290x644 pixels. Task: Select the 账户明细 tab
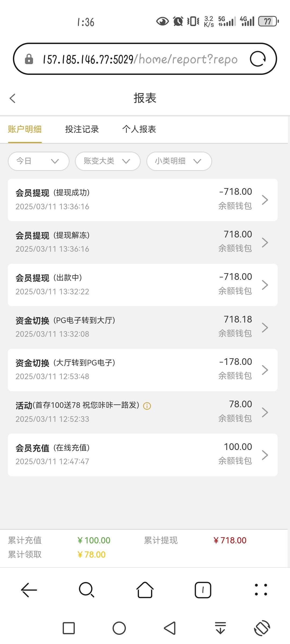pos(25,129)
